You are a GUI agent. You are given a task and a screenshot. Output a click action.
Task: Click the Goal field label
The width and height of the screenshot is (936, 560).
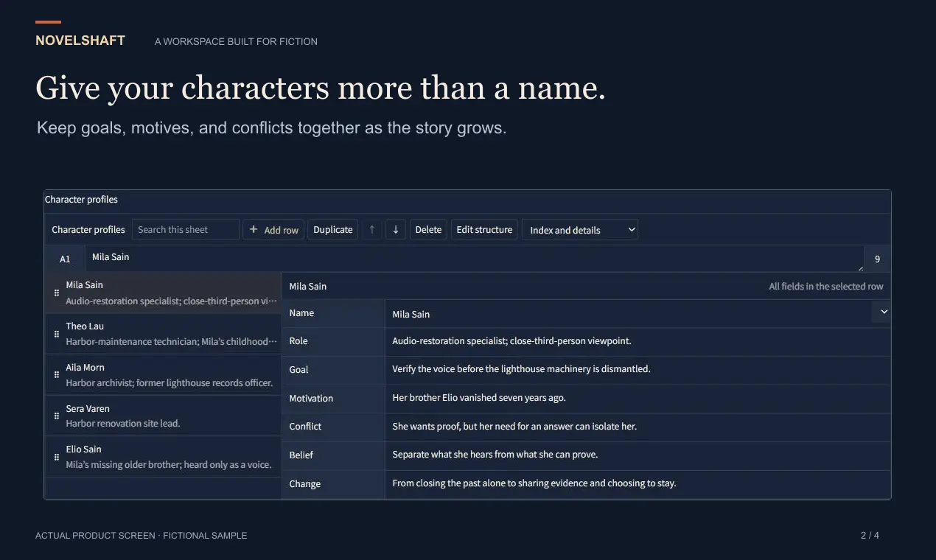pos(298,370)
